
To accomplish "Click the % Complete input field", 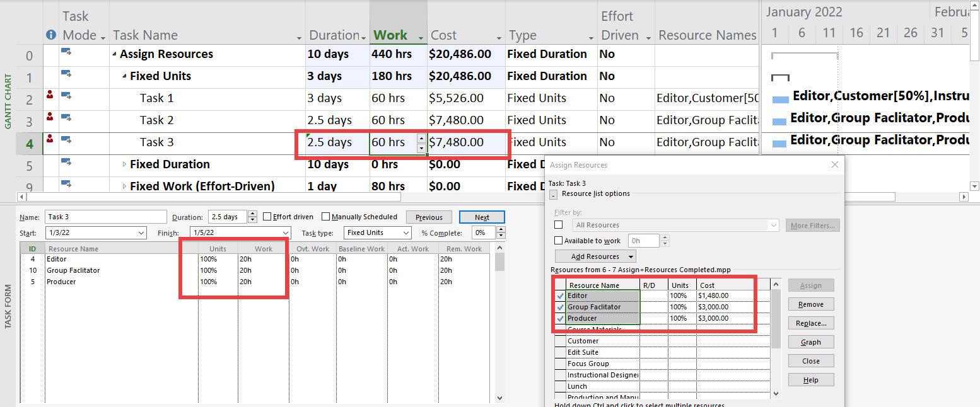I will pyautogui.click(x=482, y=232).
